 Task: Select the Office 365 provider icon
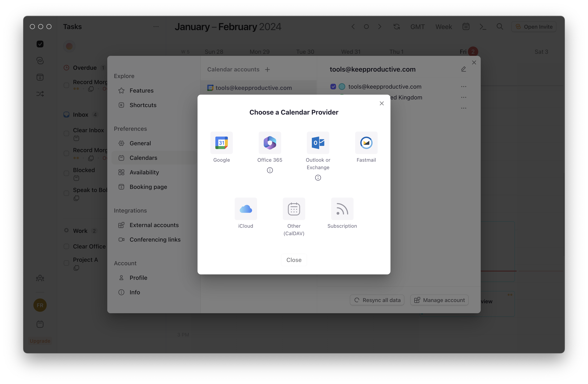(x=270, y=143)
